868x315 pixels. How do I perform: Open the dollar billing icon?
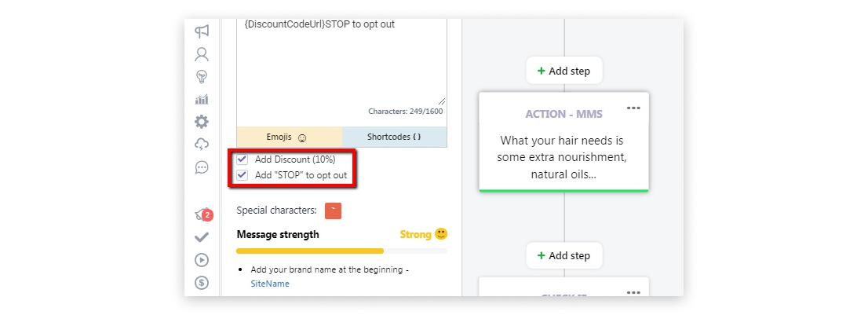(x=202, y=283)
